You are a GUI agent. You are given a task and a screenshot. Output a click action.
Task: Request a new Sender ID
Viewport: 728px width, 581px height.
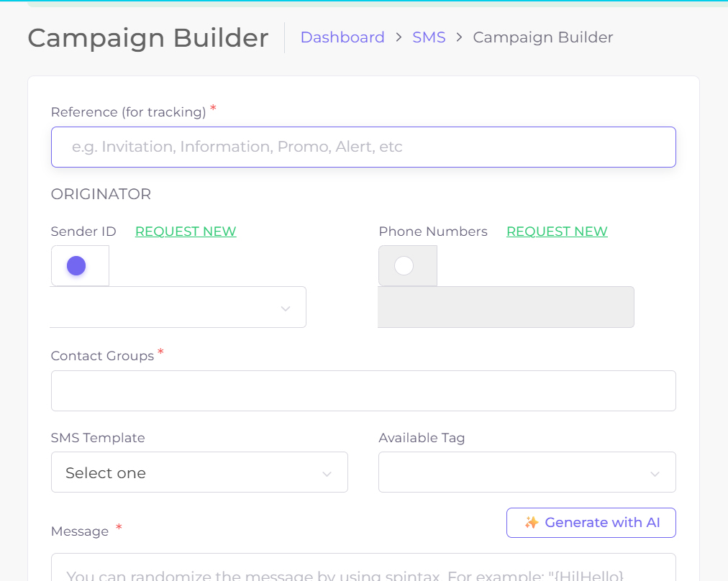(186, 232)
